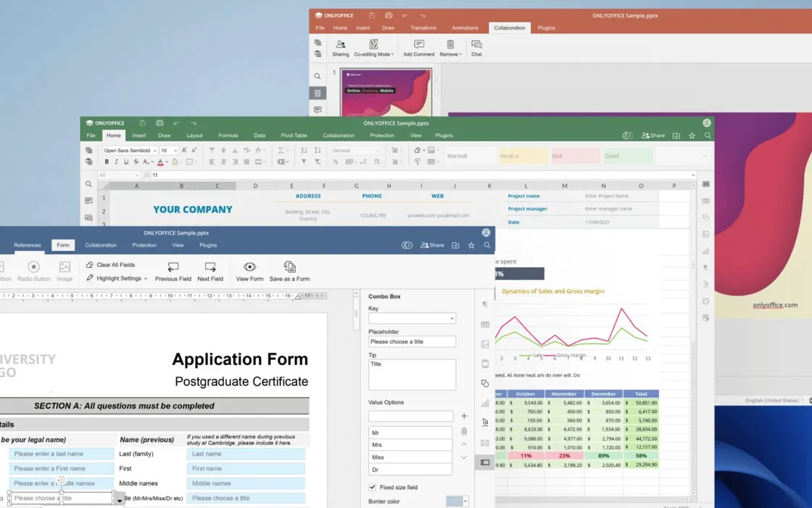Switch to Formula tab in spreadsheet

coord(228,135)
